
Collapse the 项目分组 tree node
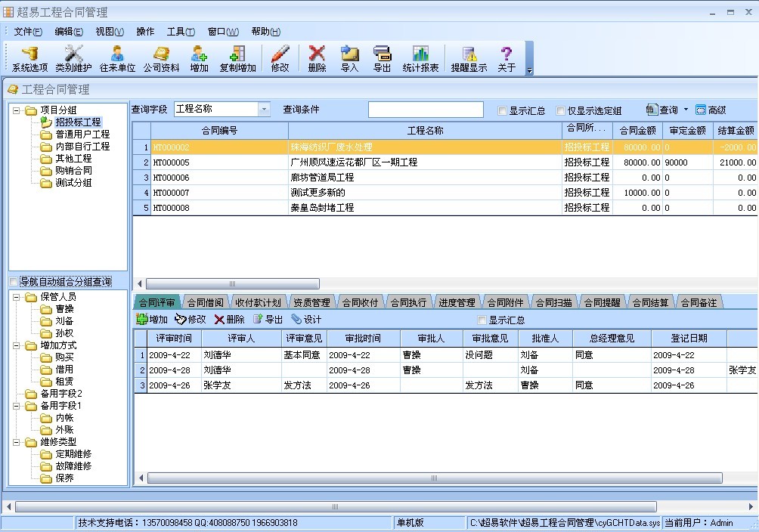tap(17, 110)
